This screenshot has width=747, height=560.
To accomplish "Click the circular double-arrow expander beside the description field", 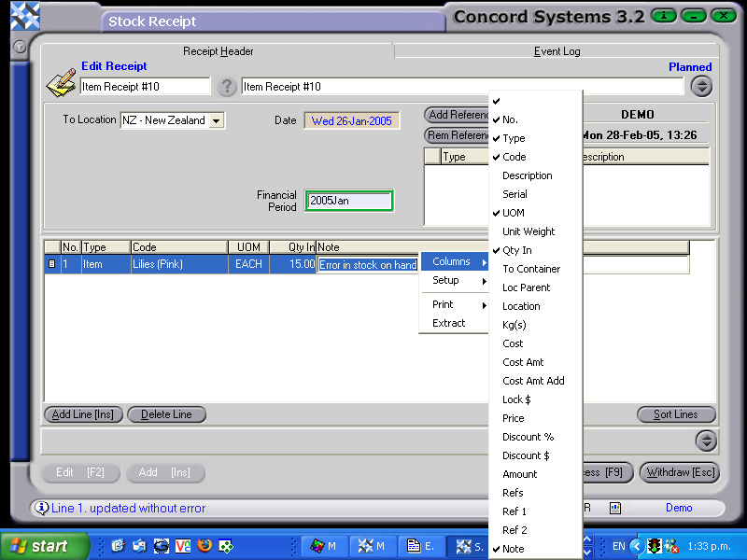I will [700, 85].
